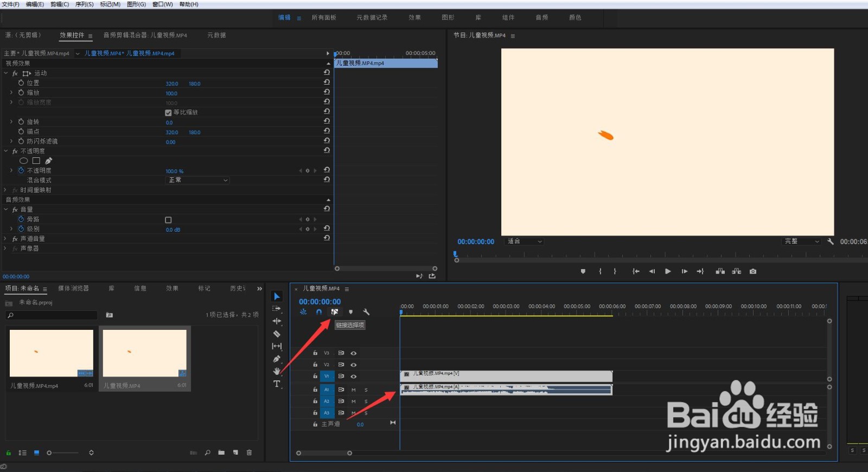The image size is (868, 472).
Task: Select free-draw bezier mask pen under Opacity
Action: click(49, 161)
